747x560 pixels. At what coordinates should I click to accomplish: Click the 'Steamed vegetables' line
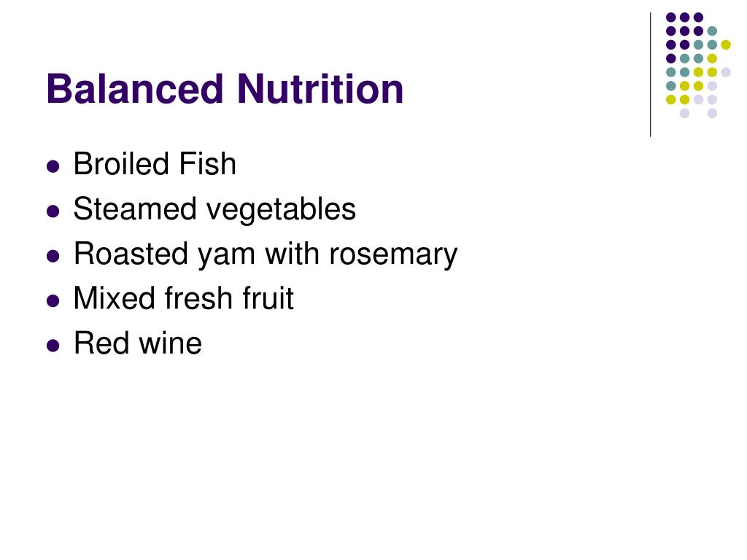coord(214,209)
